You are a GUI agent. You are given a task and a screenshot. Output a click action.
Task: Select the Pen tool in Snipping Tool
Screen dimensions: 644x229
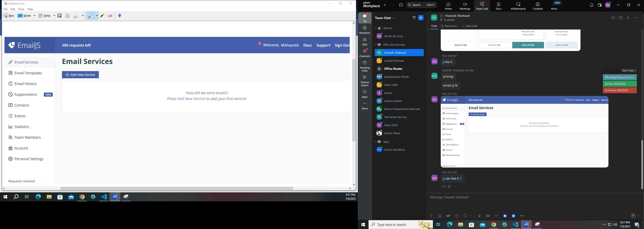pyautogui.click(x=91, y=16)
